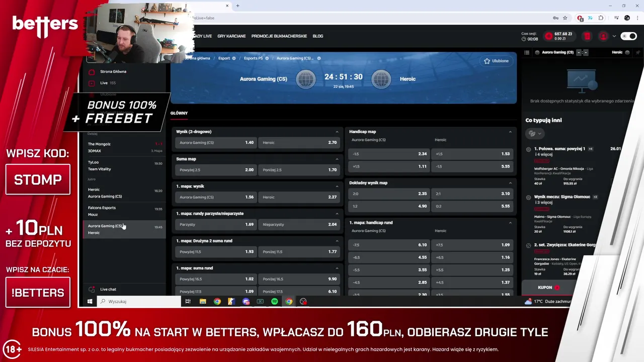Collapse the Suma map market

tap(337, 159)
